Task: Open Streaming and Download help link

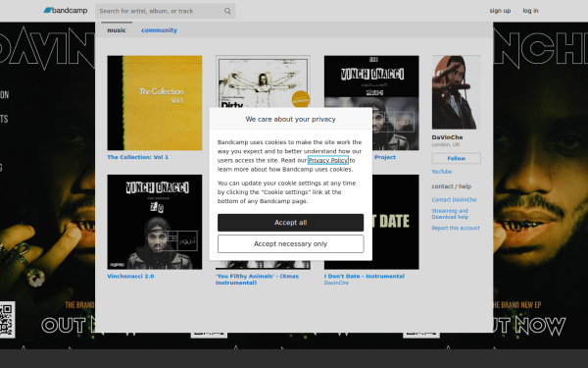Action: pos(450,214)
